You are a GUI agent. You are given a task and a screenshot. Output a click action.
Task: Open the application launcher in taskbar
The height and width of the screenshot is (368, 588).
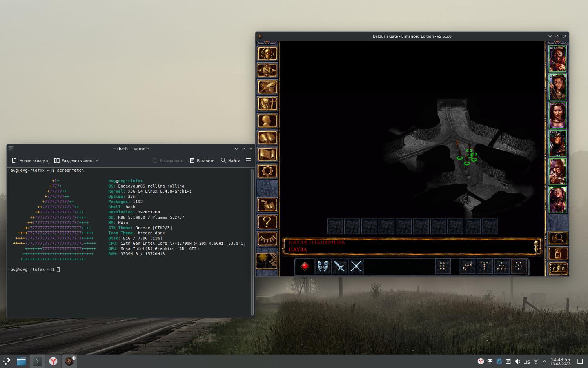6,361
